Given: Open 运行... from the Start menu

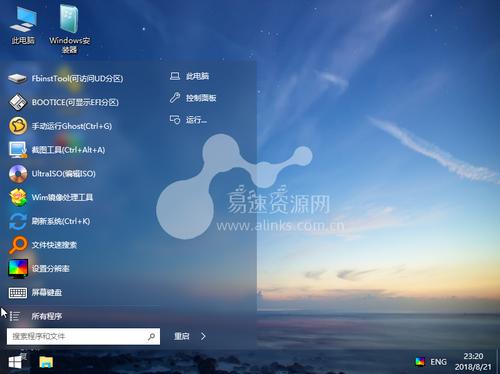Looking at the screenshot, I should tap(196, 120).
